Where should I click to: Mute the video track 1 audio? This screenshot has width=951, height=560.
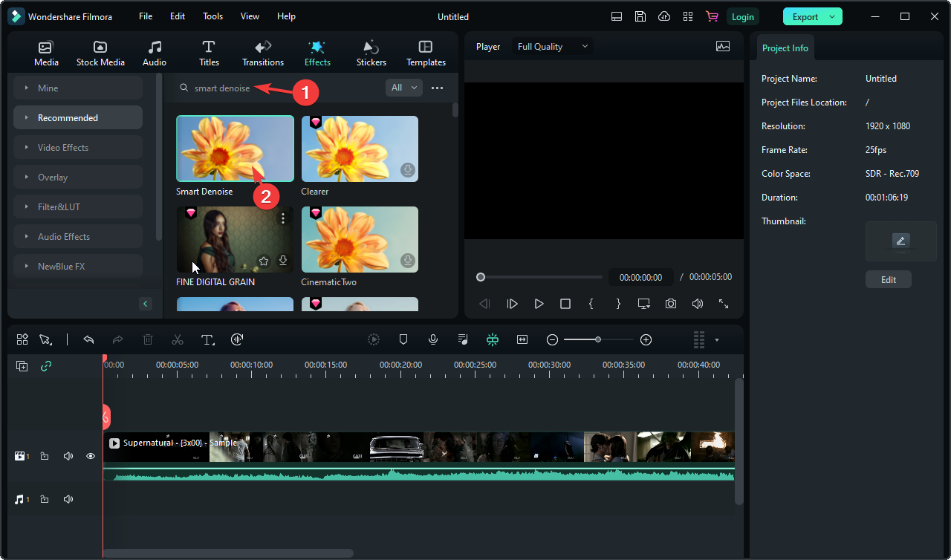[68, 456]
